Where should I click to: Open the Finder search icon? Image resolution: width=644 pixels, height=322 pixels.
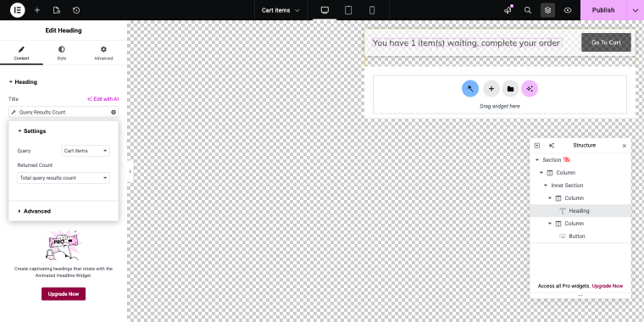click(x=528, y=10)
